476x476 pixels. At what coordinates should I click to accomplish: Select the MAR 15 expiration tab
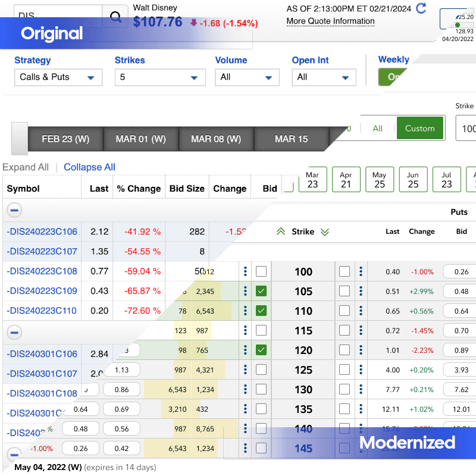(291, 139)
